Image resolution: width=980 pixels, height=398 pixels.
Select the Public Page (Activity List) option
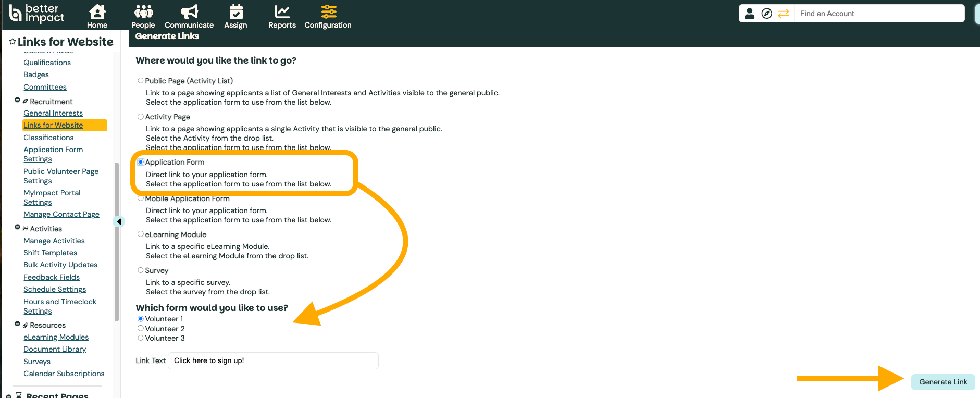[x=141, y=81]
